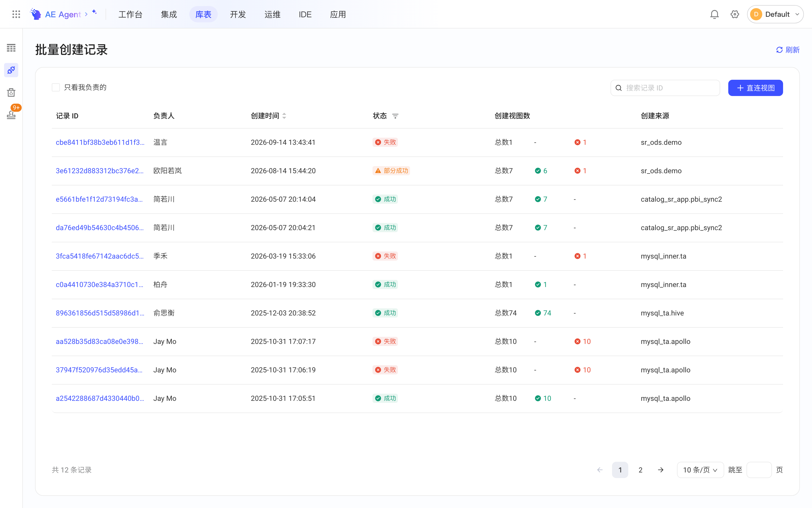Open record a2542288687d4330440b0...

[100, 399]
